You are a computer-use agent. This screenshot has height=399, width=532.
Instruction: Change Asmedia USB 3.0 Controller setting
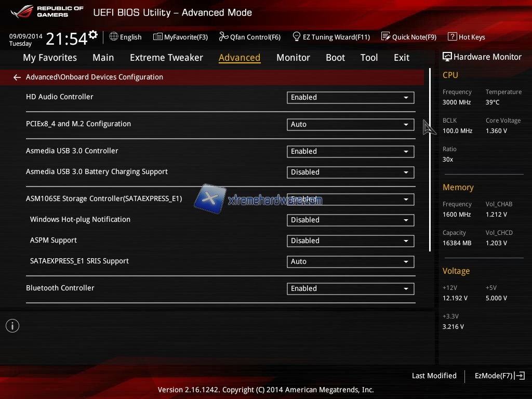[x=350, y=151]
